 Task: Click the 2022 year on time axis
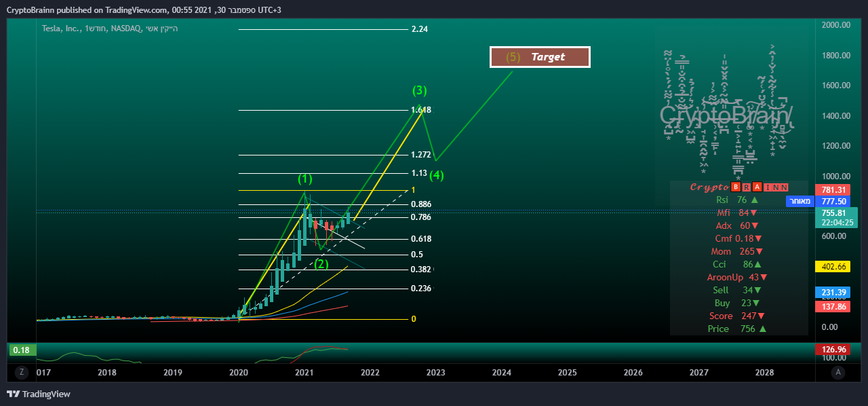coord(370,372)
